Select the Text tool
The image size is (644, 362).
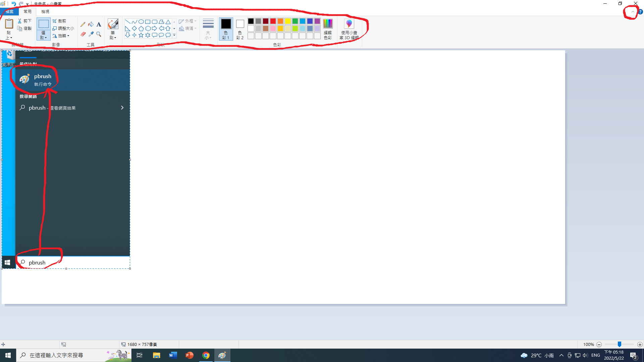[99, 24]
